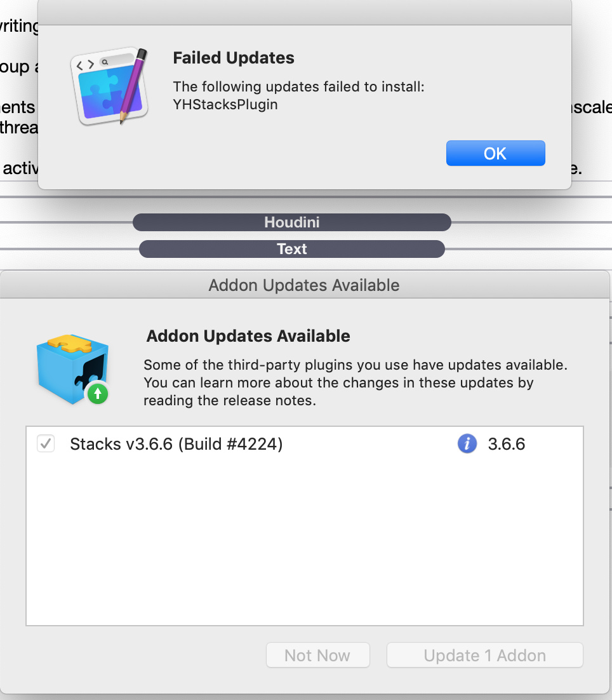Click the yellow puzzle piece atop the cube
The width and height of the screenshot is (612, 700).
click(x=70, y=343)
